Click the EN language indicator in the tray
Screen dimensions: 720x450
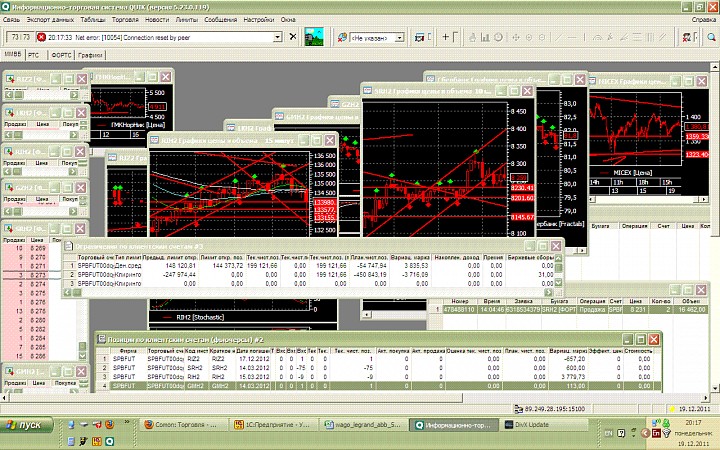coord(608,433)
